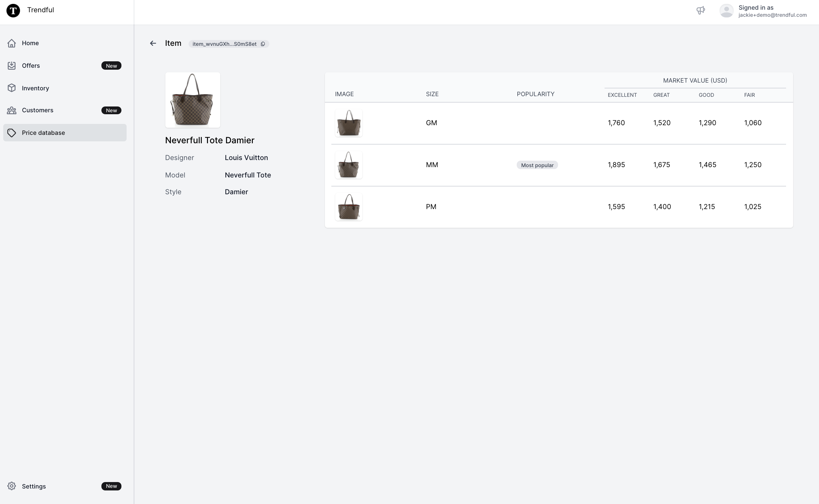
Task: Click the MARKET VALUE (USD) header
Action: [695, 80]
